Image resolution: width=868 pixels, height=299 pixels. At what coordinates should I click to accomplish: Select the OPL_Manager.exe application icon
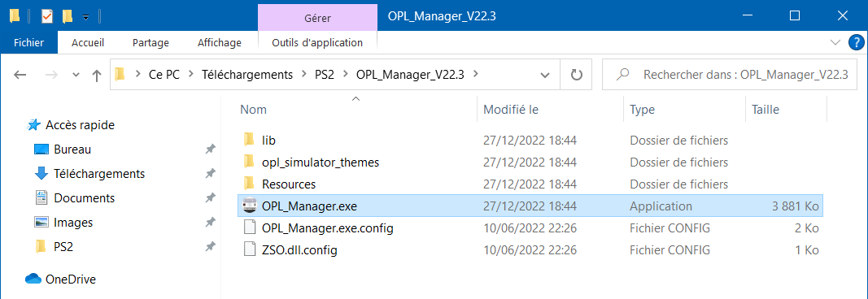click(250, 206)
